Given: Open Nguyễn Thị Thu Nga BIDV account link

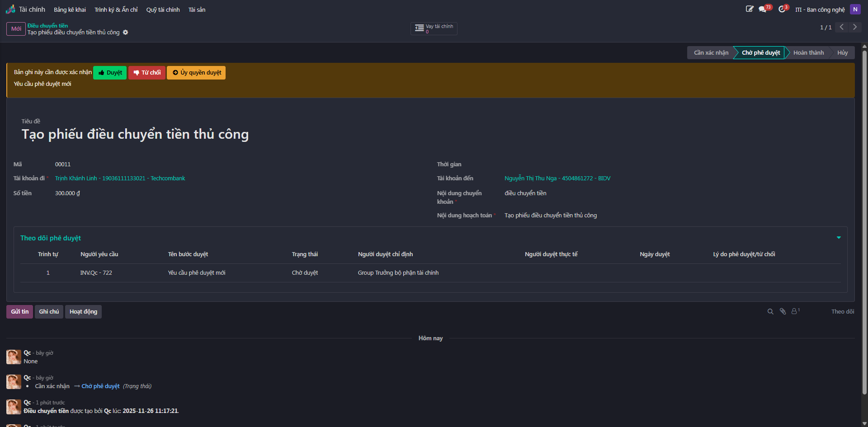Looking at the screenshot, I should pos(557,178).
